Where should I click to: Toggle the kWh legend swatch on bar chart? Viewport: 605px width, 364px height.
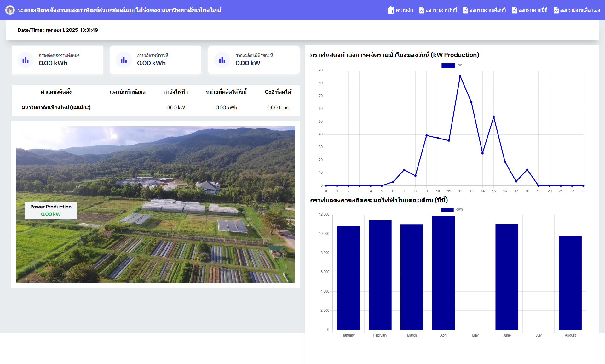click(x=447, y=209)
